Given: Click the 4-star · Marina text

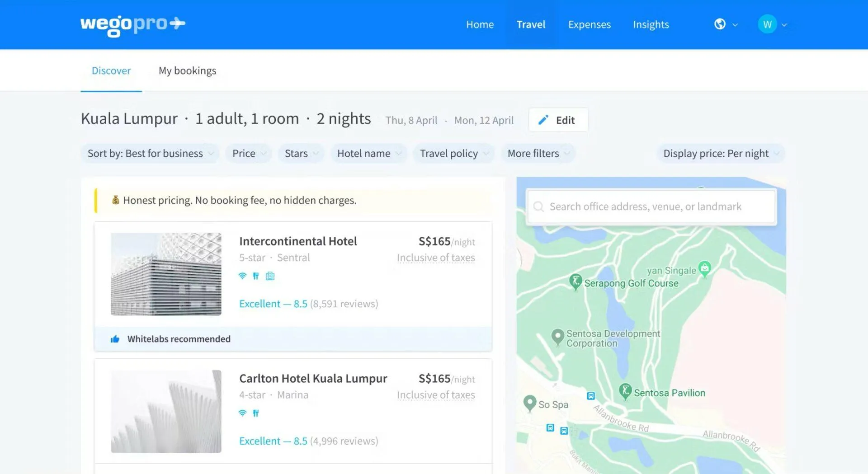Looking at the screenshot, I should [274, 395].
